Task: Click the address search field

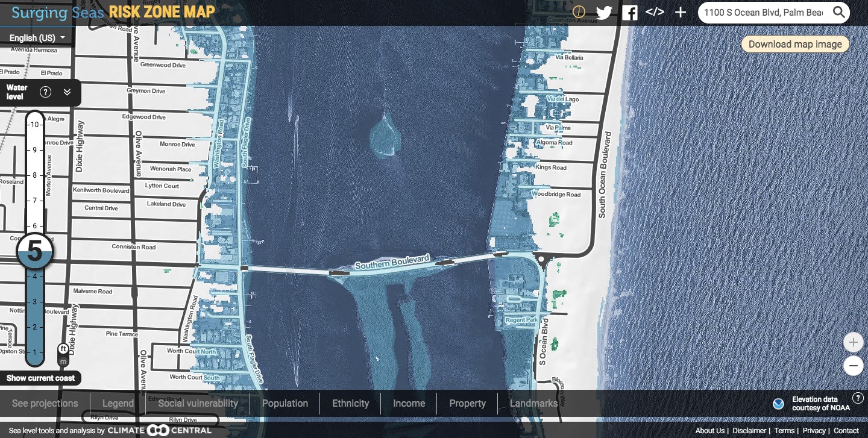Action: pyautogui.click(x=763, y=13)
